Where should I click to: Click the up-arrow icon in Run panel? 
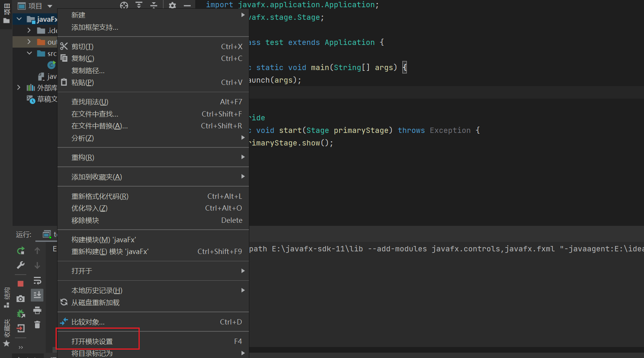click(x=37, y=251)
